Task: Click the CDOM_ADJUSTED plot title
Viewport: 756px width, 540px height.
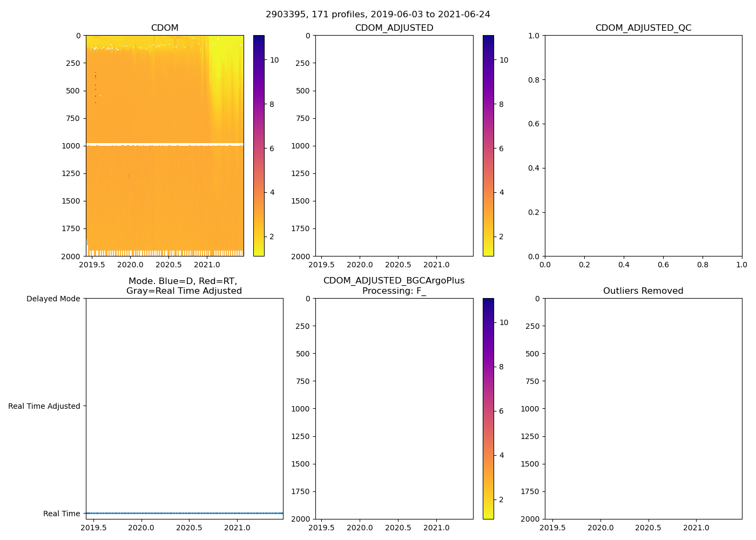Action: click(394, 28)
